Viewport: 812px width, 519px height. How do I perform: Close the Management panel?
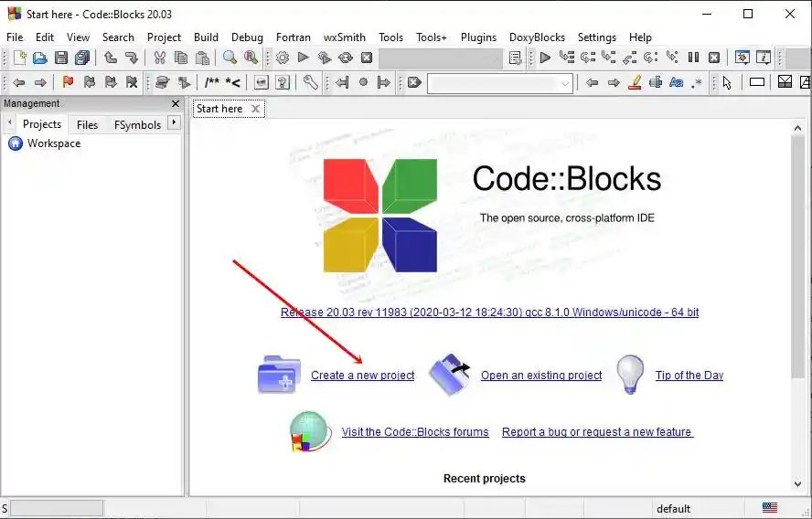176,103
